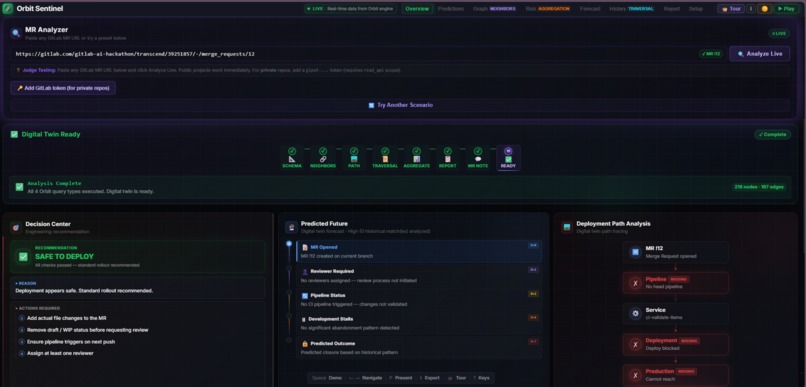Viewport: 806px width, 387px height.
Task: Click the Pipeline missing X icon
Action: point(635,283)
